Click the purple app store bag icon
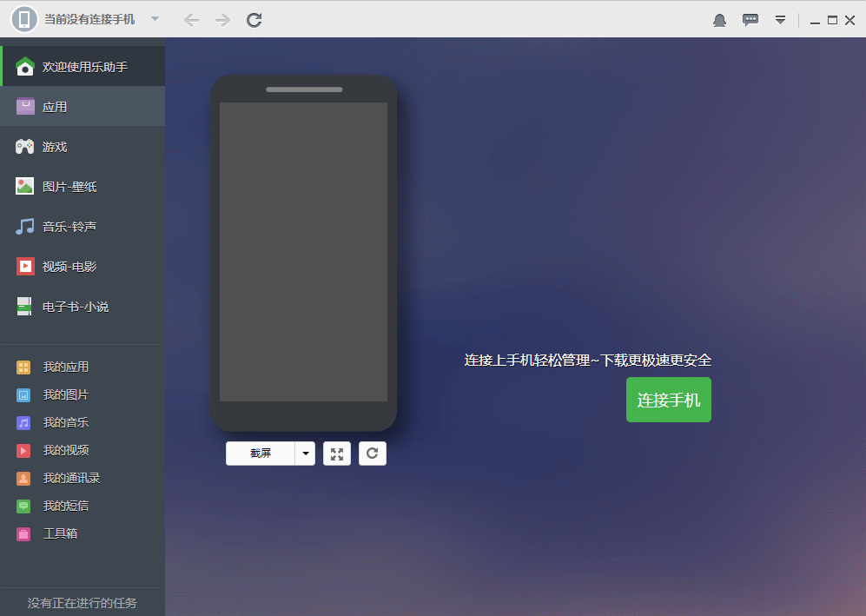 [25, 106]
